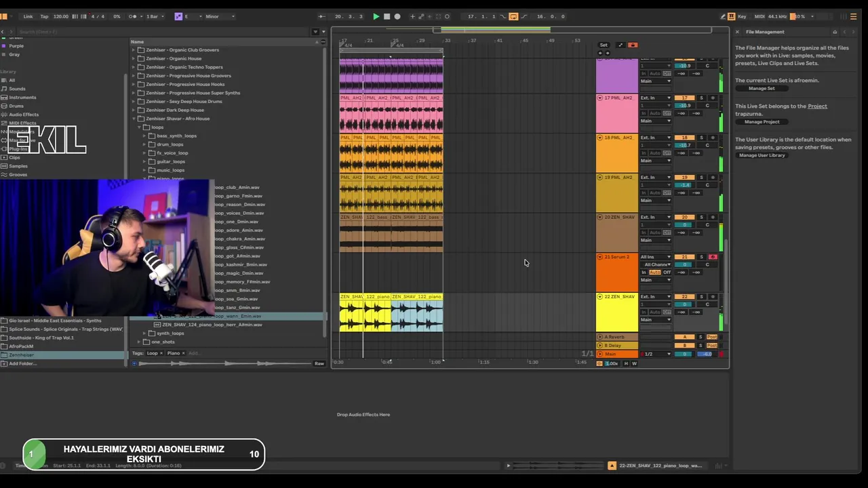Enable MIDI Map Mode
This screenshot has height=488, width=868.
click(x=759, y=16)
